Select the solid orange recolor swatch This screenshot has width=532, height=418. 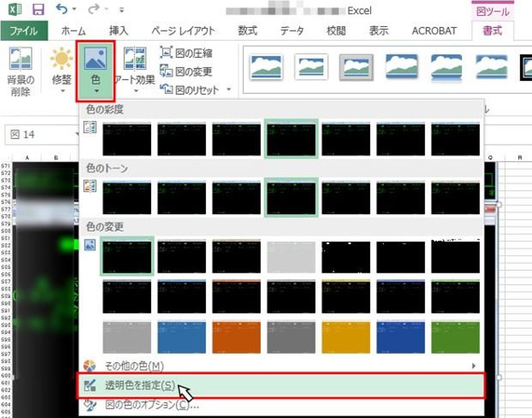236,337
